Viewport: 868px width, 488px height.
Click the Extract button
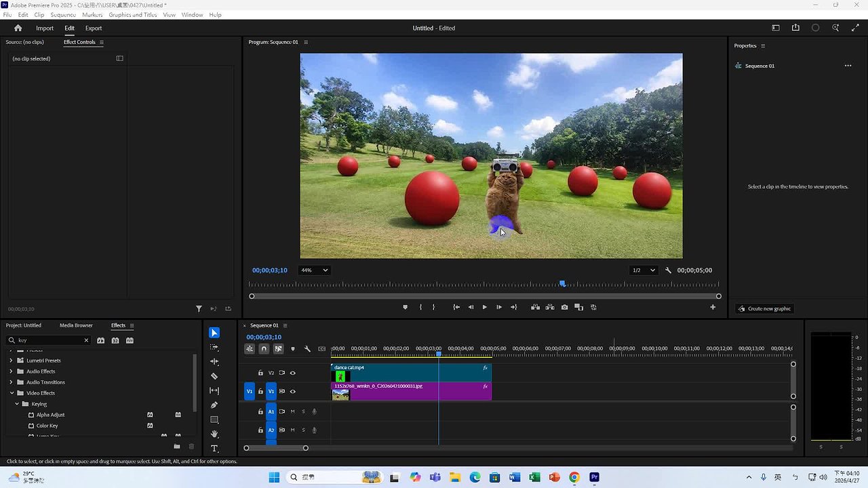550,307
